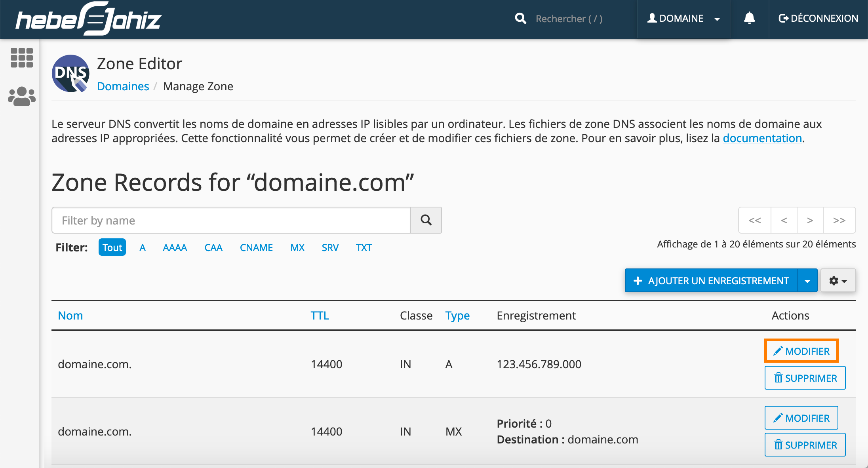This screenshot has height=468, width=868.
Task: Click MODIFIER for the MX record
Action: [x=801, y=418]
